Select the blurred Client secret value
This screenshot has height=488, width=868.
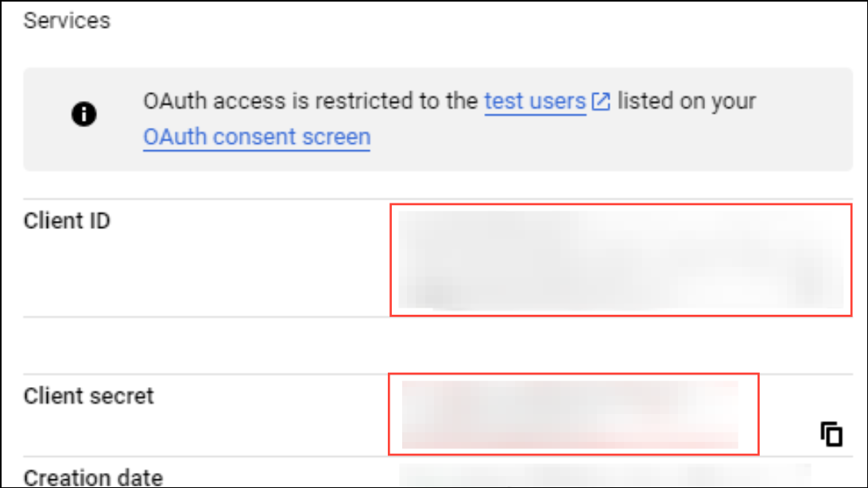pos(570,414)
